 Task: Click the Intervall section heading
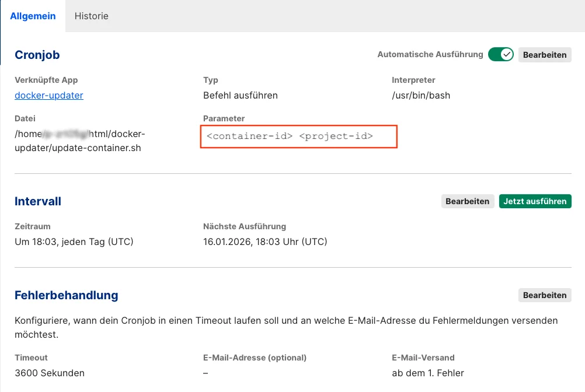37,201
